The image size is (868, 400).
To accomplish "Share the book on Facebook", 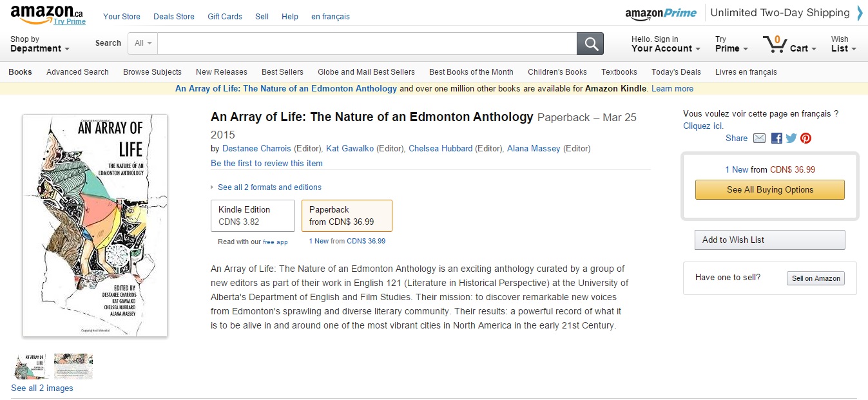I will (776, 138).
